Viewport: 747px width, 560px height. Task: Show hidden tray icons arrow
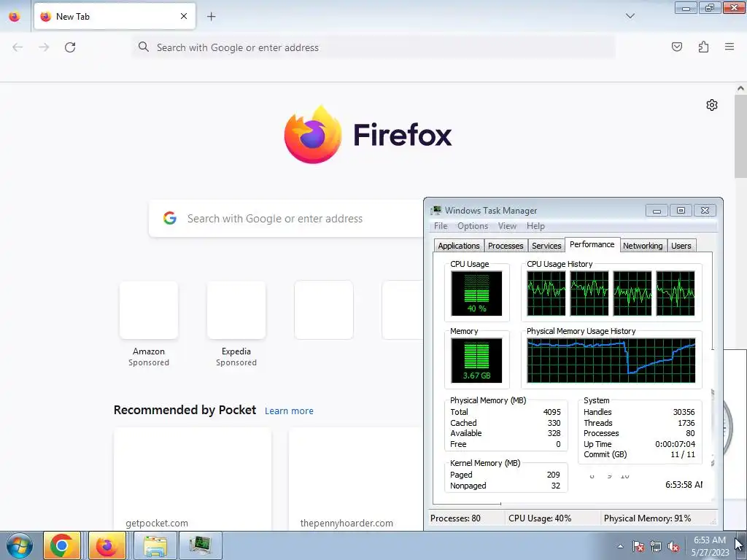click(620, 546)
